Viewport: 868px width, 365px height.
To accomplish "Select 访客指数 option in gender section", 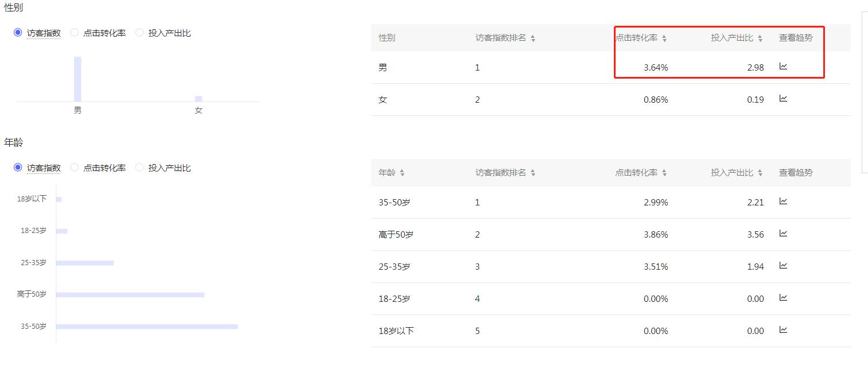I will coord(18,33).
